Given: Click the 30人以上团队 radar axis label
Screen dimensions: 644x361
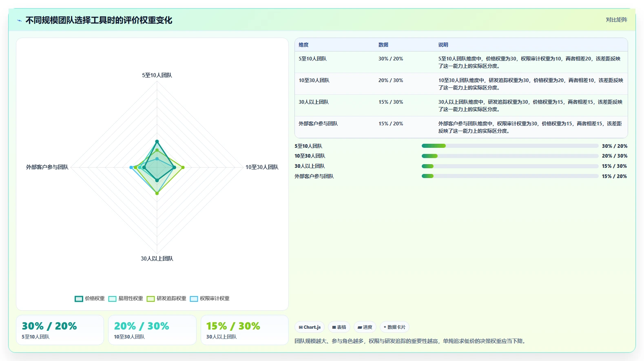Looking at the screenshot, I should pyautogui.click(x=157, y=258).
